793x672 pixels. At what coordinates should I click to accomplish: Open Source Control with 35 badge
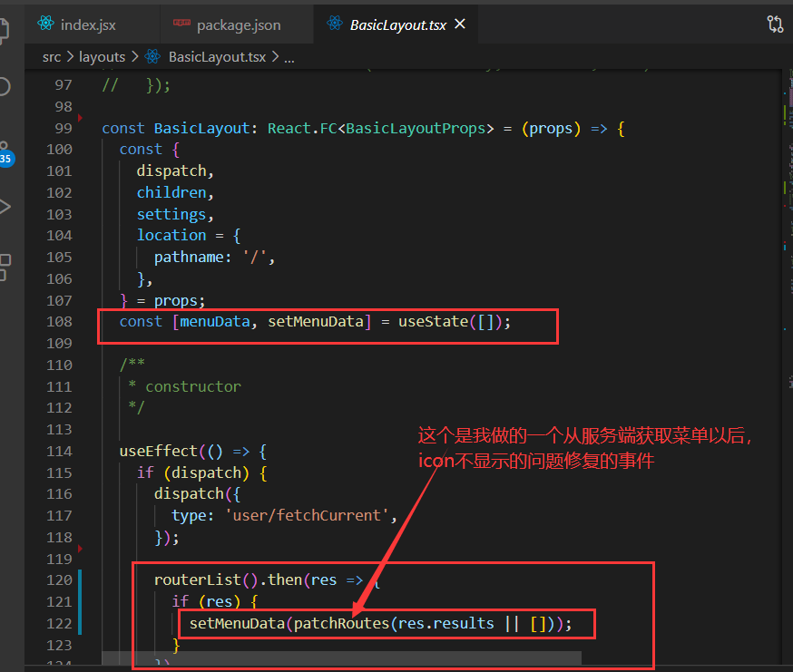[5, 153]
